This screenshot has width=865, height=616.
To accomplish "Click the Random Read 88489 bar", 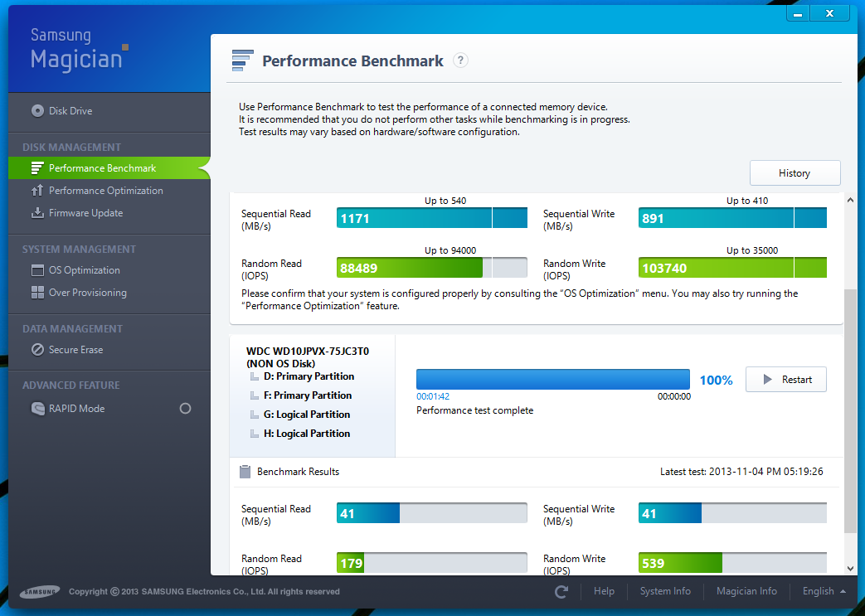I will (432, 268).
